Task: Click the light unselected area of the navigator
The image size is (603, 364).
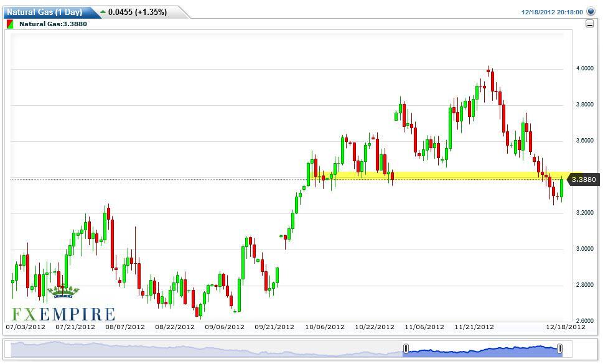Action: click(205, 349)
